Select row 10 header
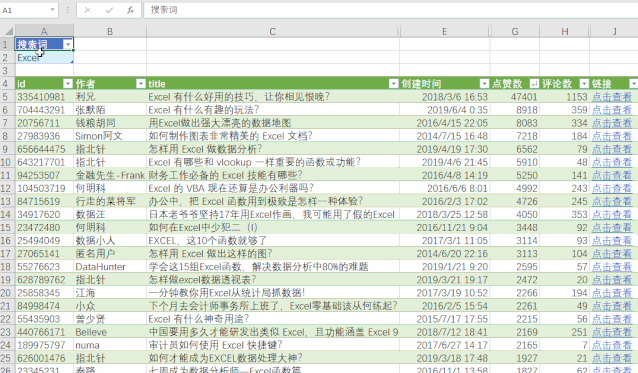638x373 pixels. click(x=6, y=162)
